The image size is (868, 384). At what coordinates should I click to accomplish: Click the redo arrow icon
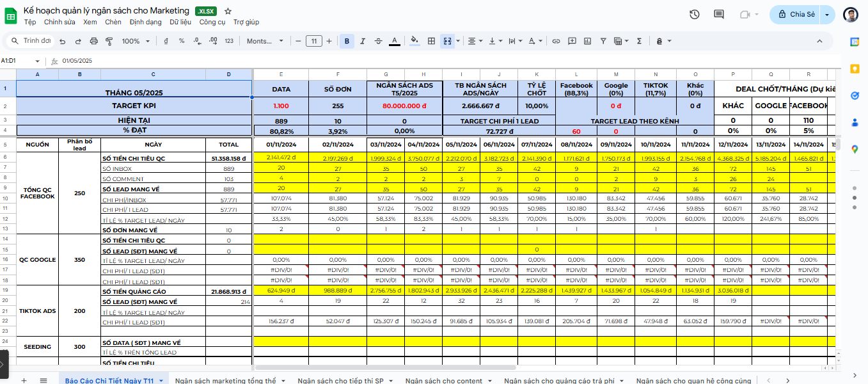pos(78,41)
